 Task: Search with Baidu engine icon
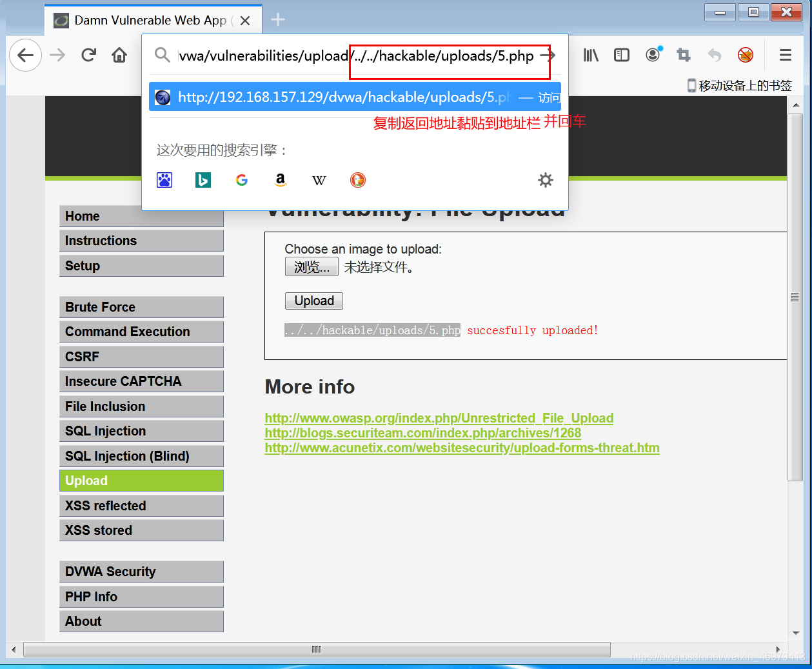tap(164, 180)
